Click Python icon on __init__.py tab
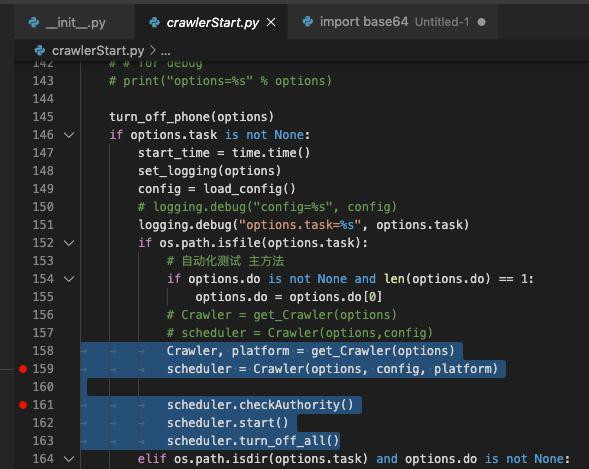 [x=34, y=23]
